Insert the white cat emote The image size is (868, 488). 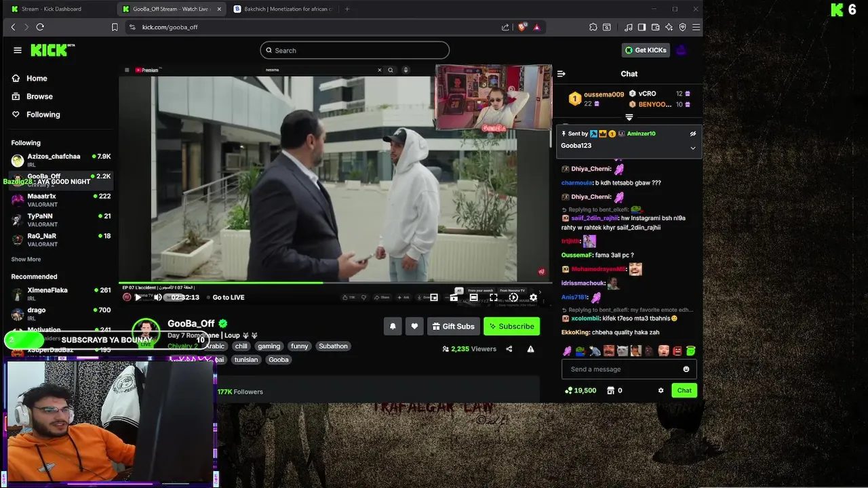pyautogui.click(x=622, y=350)
